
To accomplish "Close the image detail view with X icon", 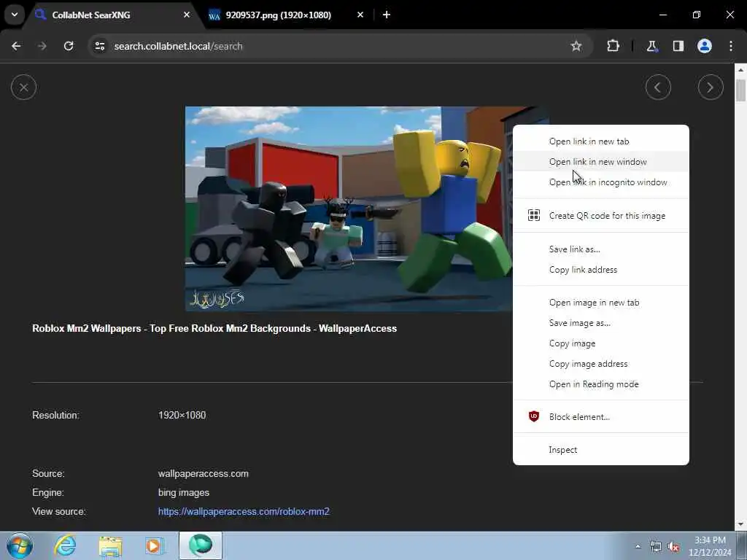I will coord(24,87).
